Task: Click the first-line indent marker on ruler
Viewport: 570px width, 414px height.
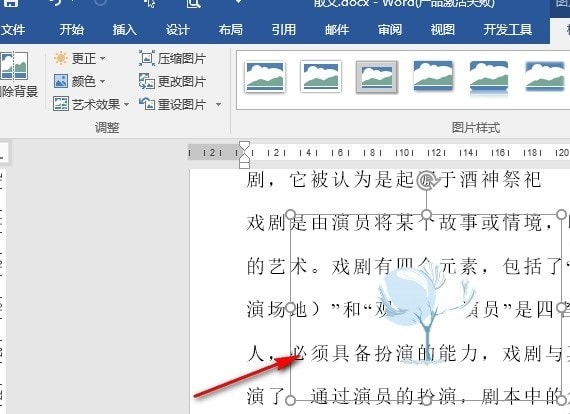Action: [245, 147]
